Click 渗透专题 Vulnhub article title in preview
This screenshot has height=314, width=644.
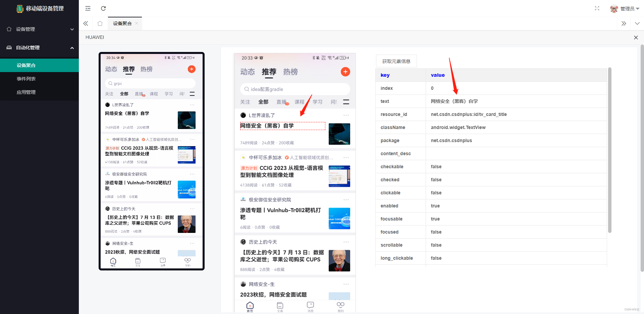(x=281, y=214)
